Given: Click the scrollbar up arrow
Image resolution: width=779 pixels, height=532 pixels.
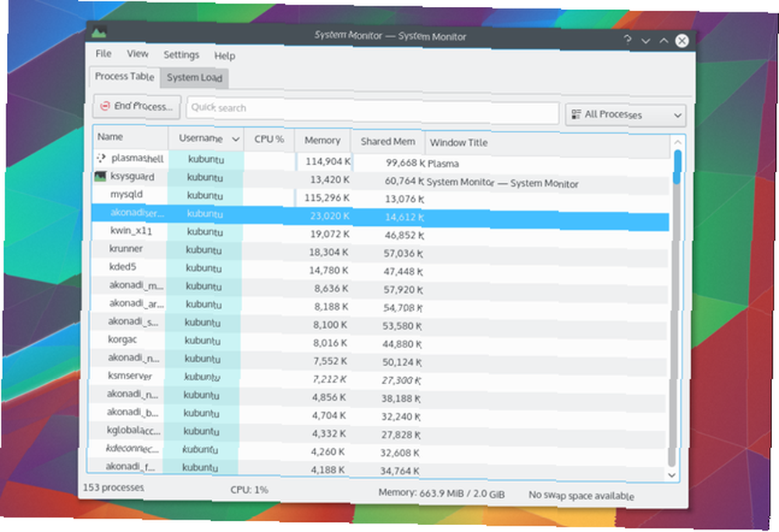Looking at the screenshot, I should point(678,143).
